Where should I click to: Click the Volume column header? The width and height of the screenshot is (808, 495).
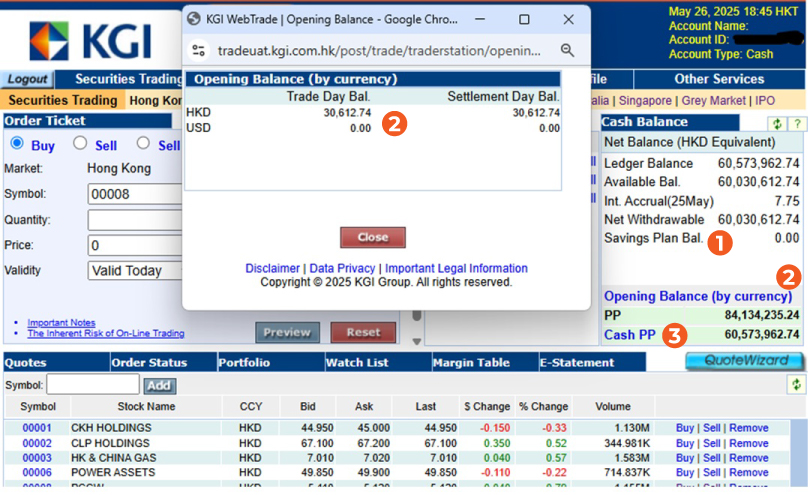tap(613, 406)
